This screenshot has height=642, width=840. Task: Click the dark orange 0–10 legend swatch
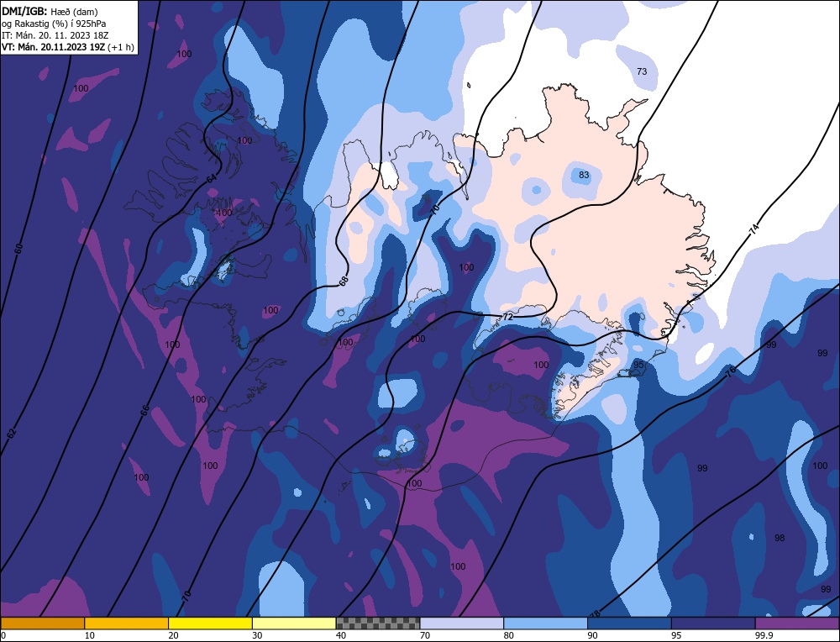click(42, 624)
